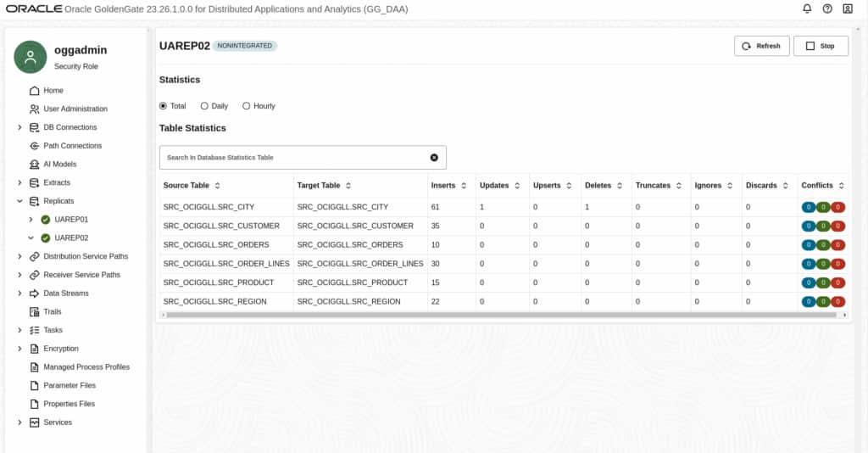The width and height of the screenshot is (868, 453).
Task: Expand the DB Connections tree node
Action: pos(19,127)
